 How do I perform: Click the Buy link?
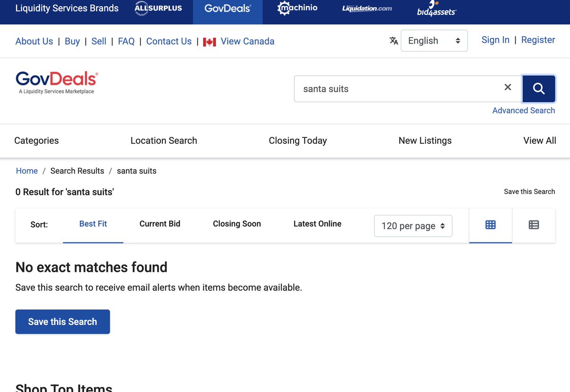coord(72,41)
